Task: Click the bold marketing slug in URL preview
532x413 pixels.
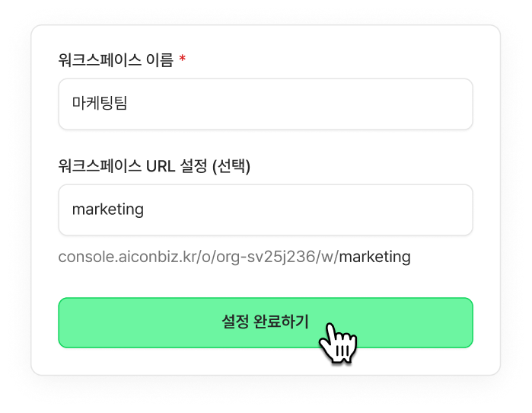Action: (375, 257)
